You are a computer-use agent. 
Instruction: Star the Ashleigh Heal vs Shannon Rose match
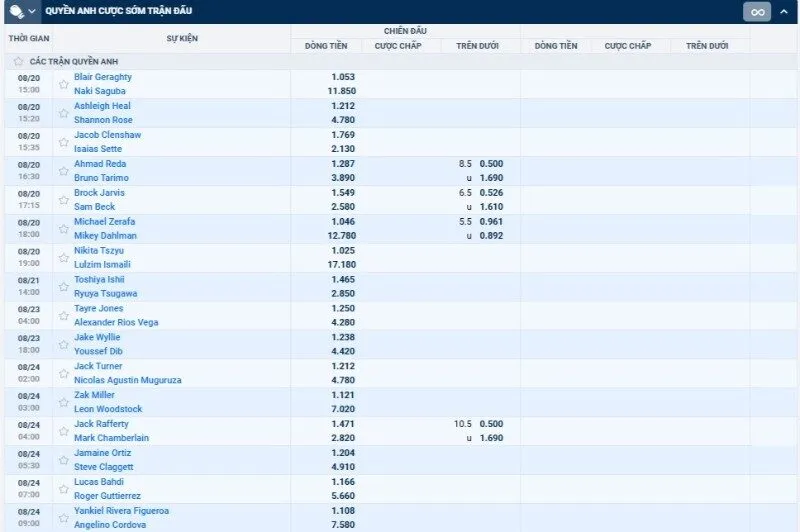[63, 113]
